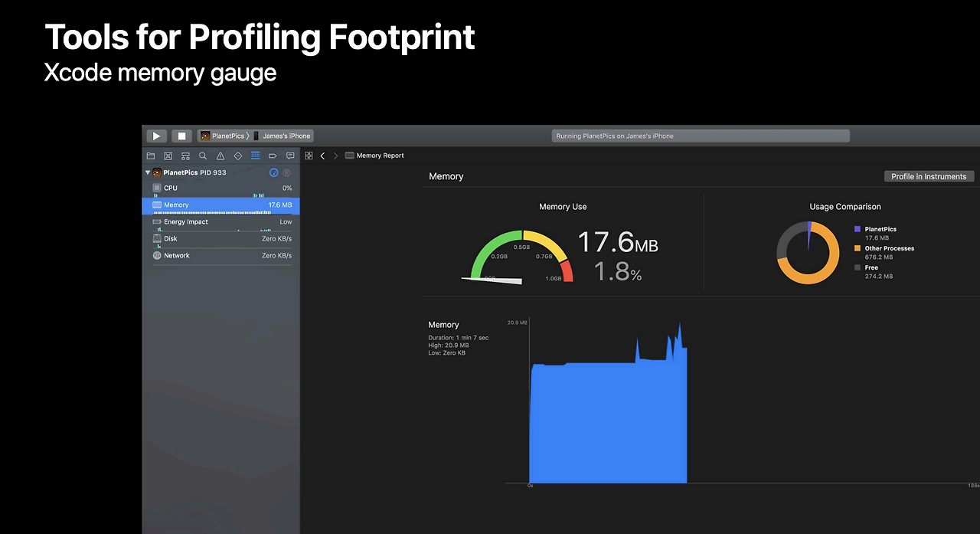Click the 1.8% memory percentage
The image size is (980, 534).
tap(618, 271)
